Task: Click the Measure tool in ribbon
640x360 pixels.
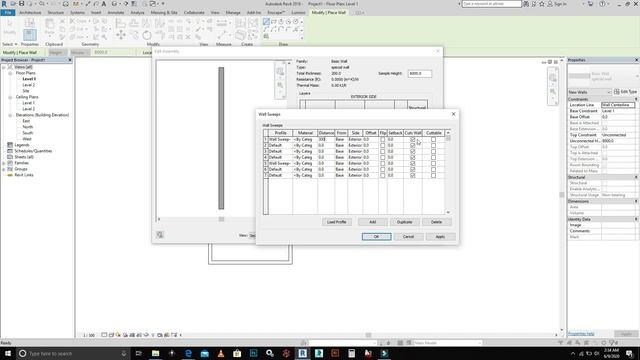Action: [x=223, y=35]
